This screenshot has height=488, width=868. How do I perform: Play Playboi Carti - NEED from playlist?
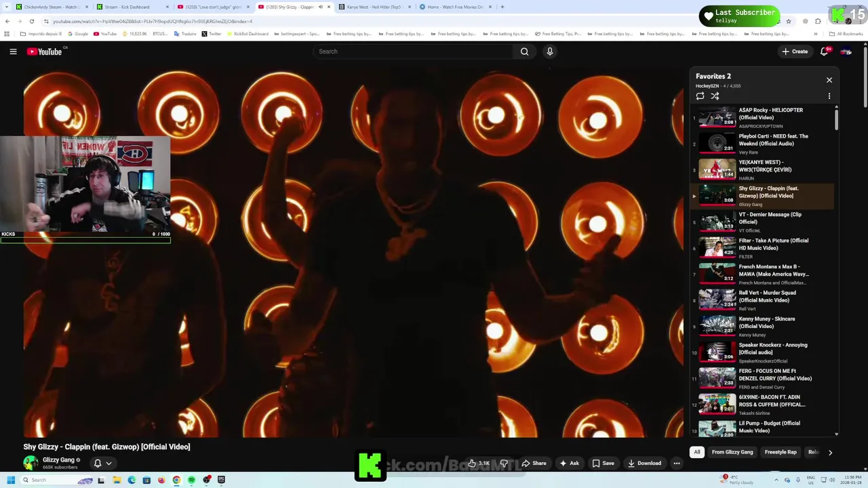(x=762, y=144)
